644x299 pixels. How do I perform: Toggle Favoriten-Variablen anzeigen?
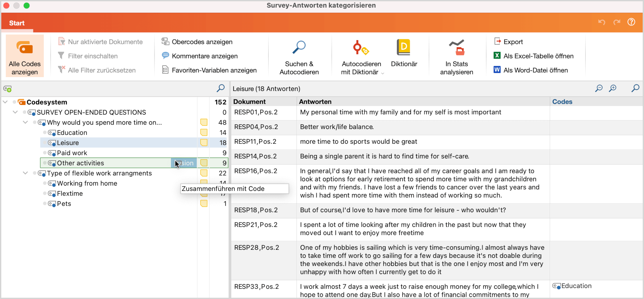click(x=209, y=70)
